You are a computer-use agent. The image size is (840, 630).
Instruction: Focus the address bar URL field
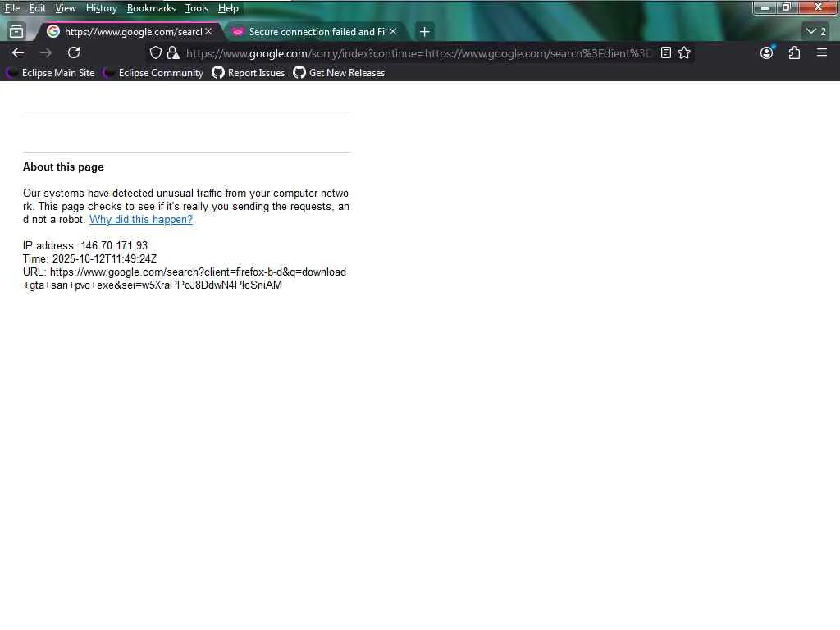[x=418, y=53]
